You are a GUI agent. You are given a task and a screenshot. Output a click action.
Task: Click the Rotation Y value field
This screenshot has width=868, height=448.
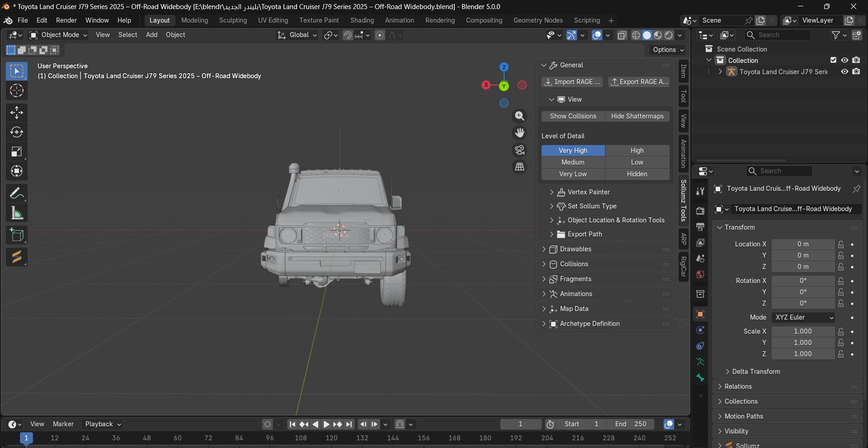[803, 292]
